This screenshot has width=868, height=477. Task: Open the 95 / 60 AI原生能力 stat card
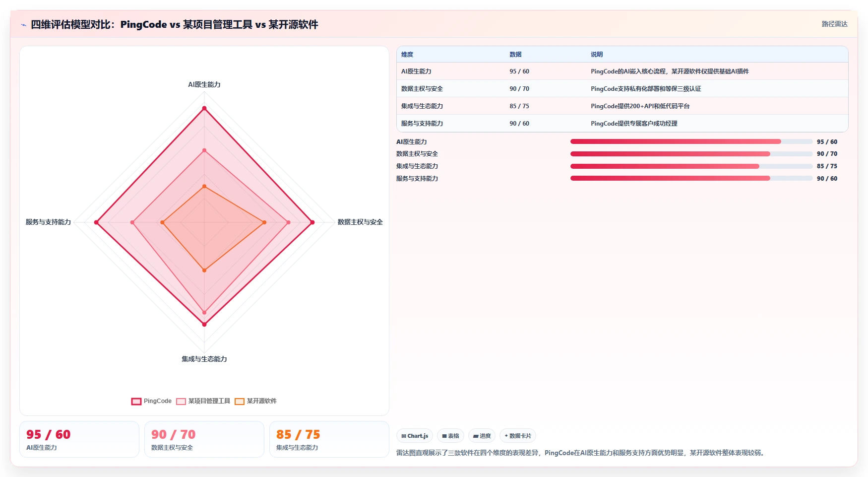tap(79, 439)
